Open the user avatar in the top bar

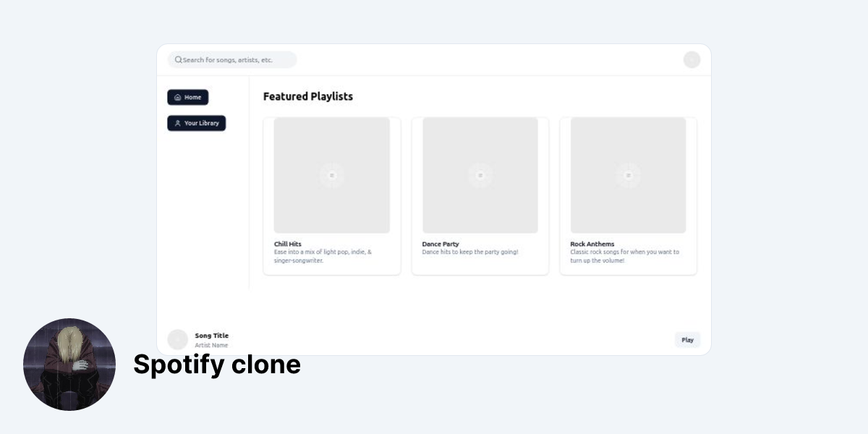tap(692, 60)
